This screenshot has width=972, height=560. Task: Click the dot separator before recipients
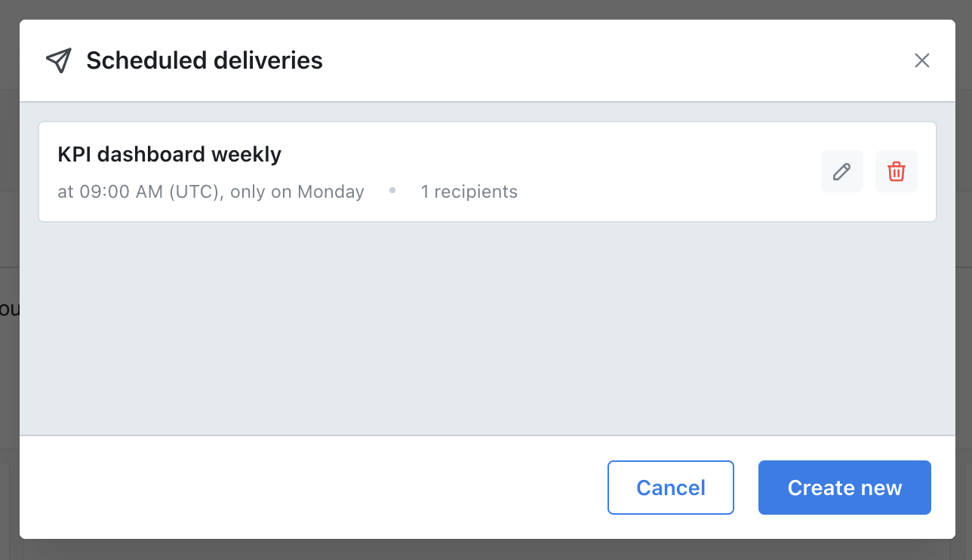coord(392,191)
